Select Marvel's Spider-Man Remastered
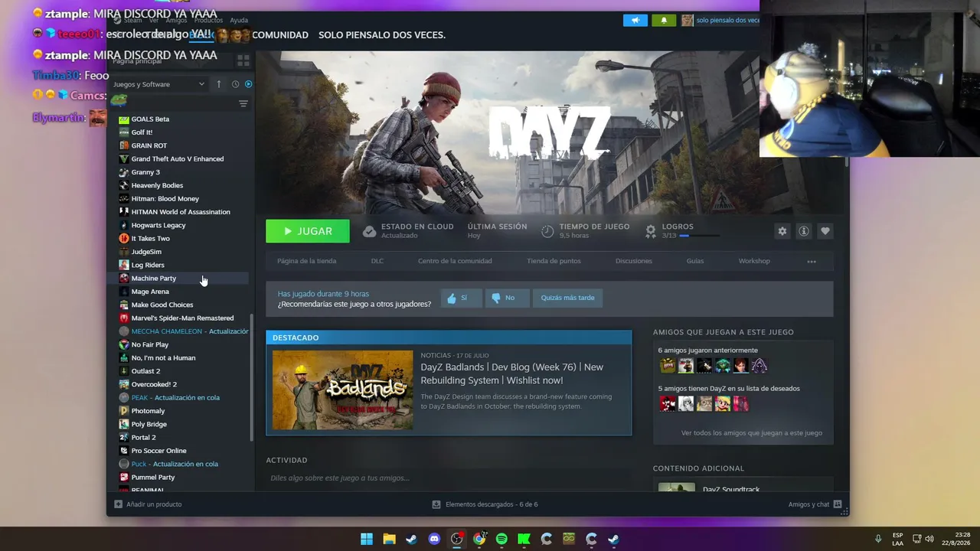The width and height of the screenshot is (980, 551). (x=184, y=318)
